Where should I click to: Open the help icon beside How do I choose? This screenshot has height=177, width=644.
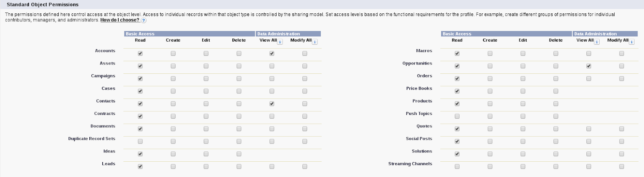pyautogui.click(x=144, y=21)
